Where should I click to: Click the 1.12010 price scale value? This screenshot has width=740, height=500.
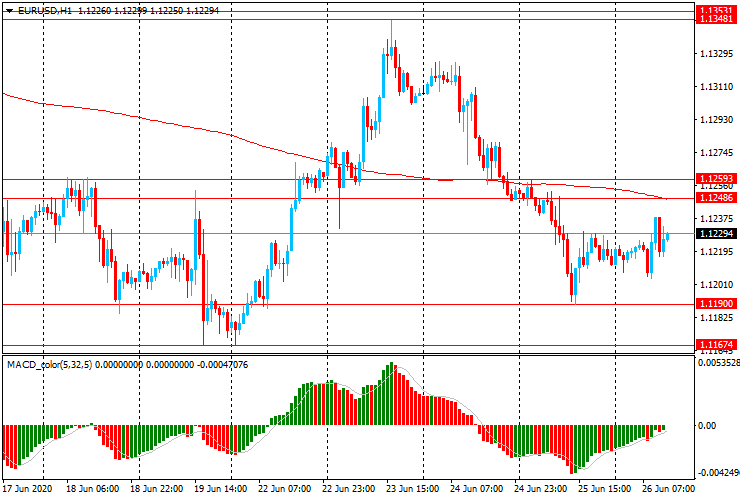pyautogui.click(x=716, y=285)
